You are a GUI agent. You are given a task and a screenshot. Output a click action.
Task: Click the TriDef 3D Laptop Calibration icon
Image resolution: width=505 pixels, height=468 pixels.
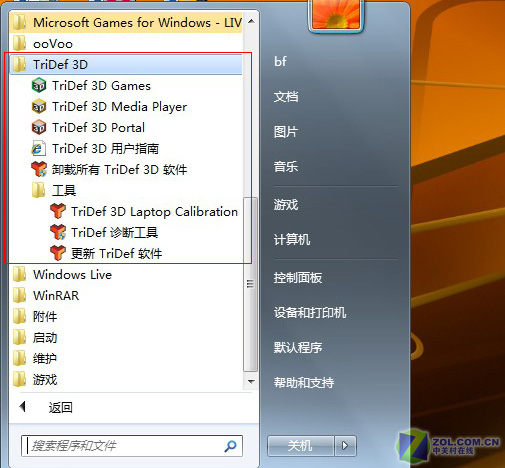tap(58, 211)
